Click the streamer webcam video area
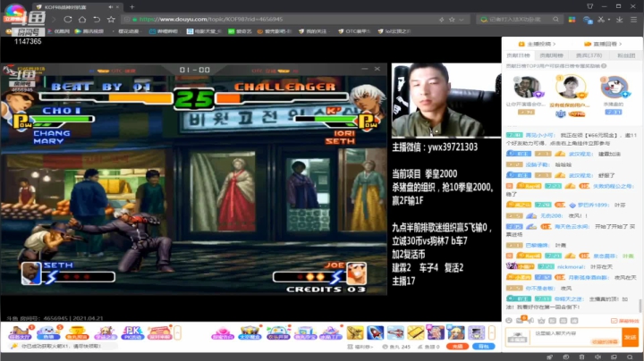Screen dimensions: 644x361 click(446, 100)
